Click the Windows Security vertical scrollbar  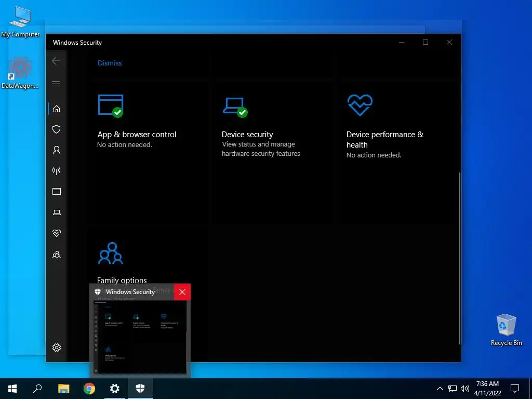tap(460, 258)
